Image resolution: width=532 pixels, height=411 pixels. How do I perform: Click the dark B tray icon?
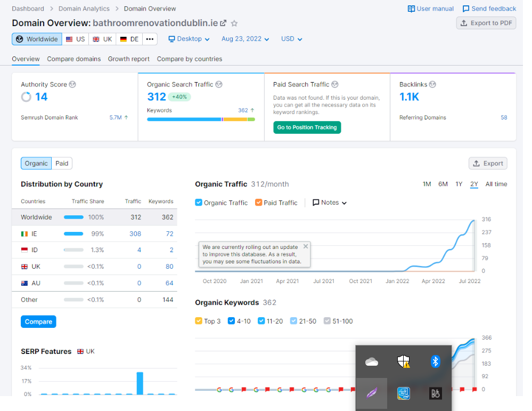[x=435, y=393]
